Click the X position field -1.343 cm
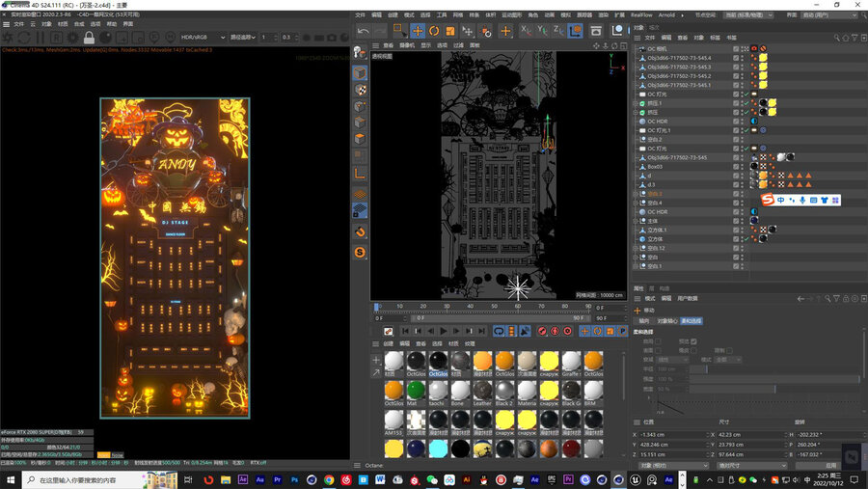Screen dimensions: 868x489 click(x=672, y=435)
